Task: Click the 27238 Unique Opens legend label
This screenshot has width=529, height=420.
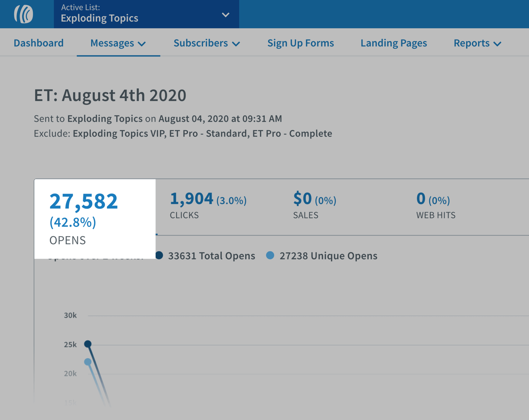Action: [328, 256]
